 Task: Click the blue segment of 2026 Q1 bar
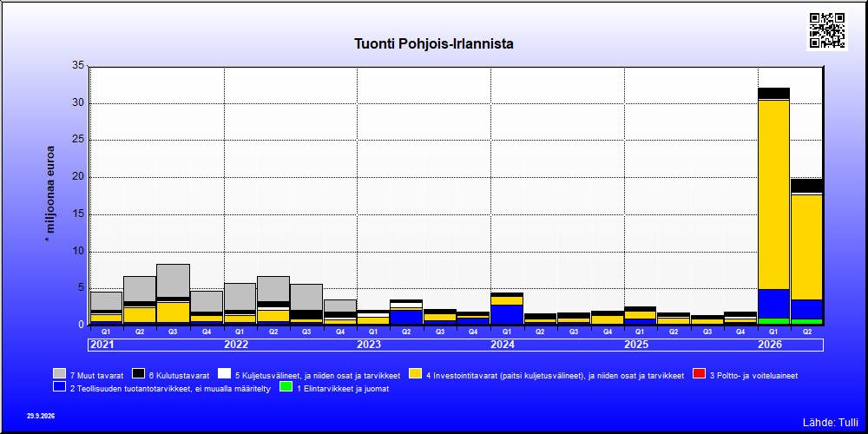[x=773, y=304]
